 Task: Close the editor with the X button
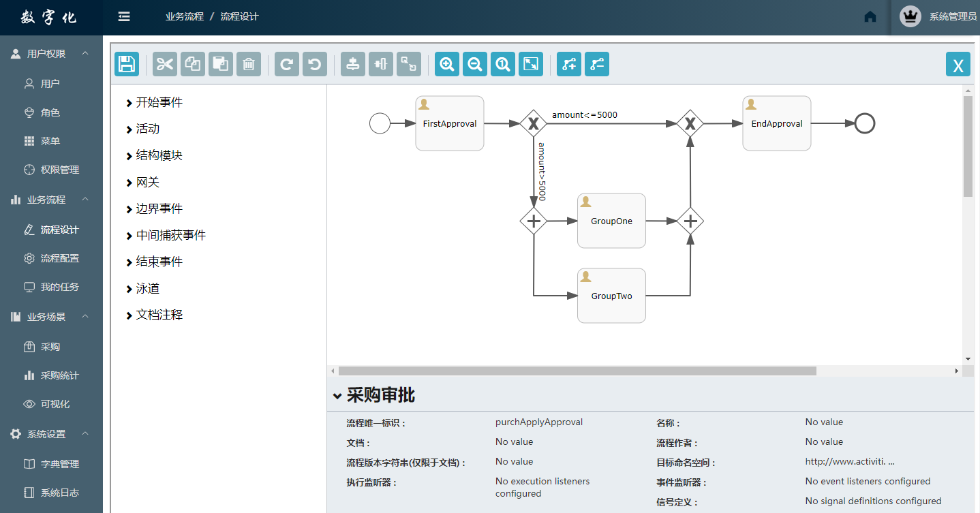(958, 65)
